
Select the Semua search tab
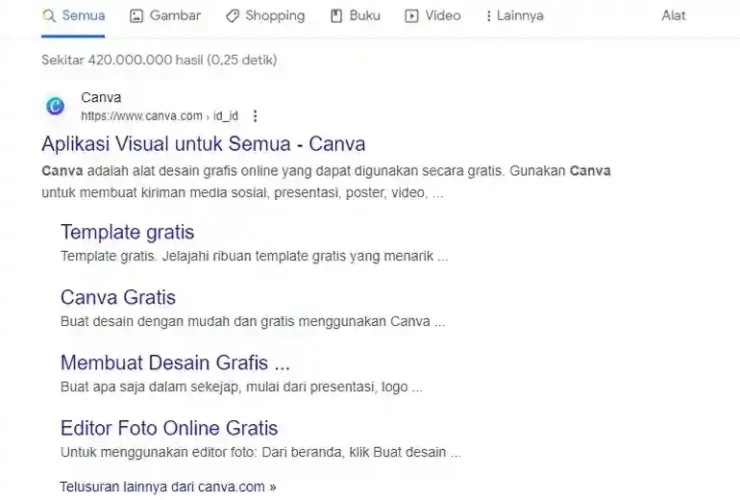coord(73,16)
